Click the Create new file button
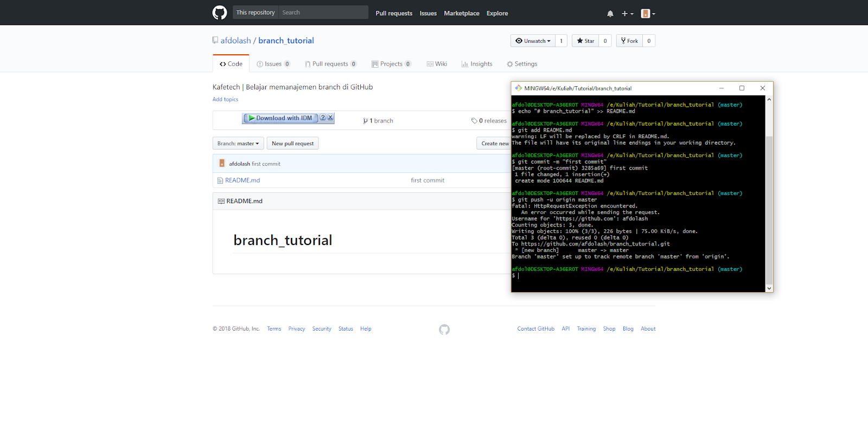 coord(494,144)
